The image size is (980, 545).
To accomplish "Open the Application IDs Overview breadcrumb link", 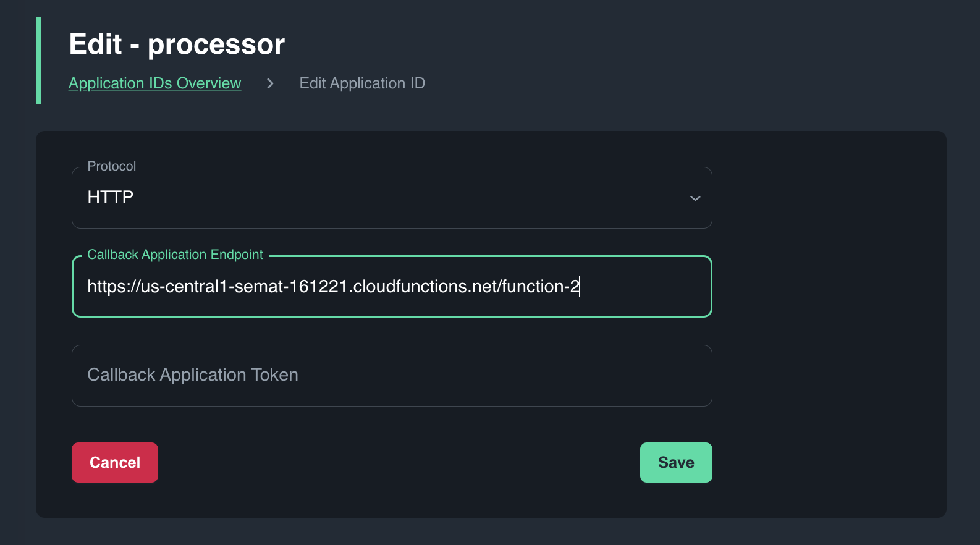I will tap(154, 83).
